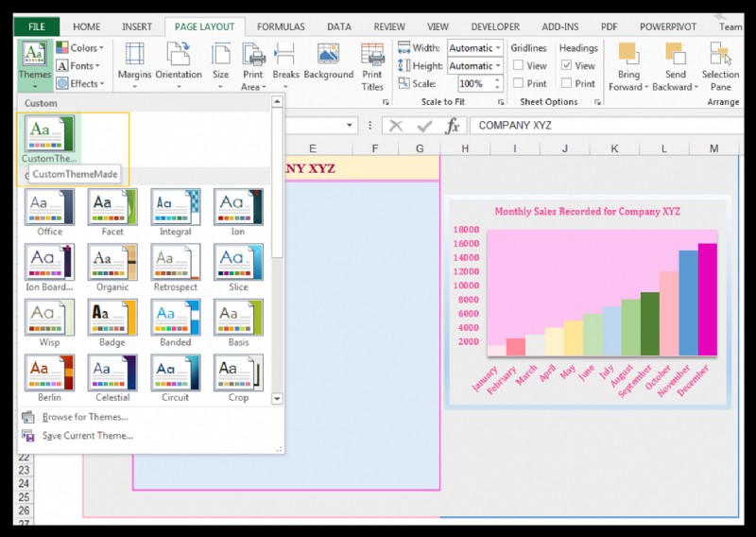The width and height of the screenshot is (756, 537).
Task: Select the November blue chart bar
Action: (x=689, y=303)
